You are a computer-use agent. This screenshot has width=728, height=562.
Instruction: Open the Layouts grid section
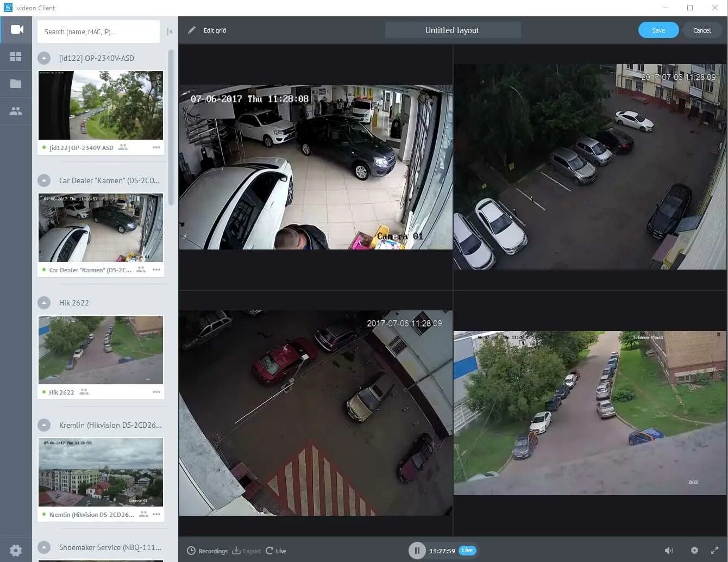pos(16,57)
